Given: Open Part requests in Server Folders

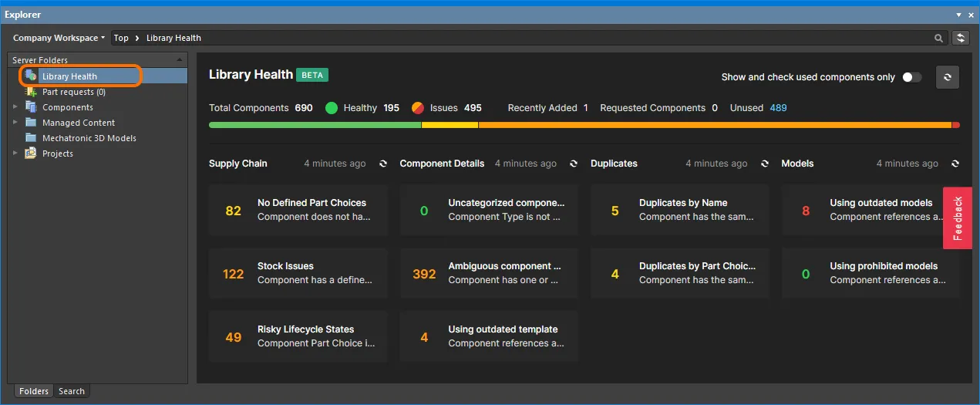Looking at the screenshot, I should tap(73, 92).
